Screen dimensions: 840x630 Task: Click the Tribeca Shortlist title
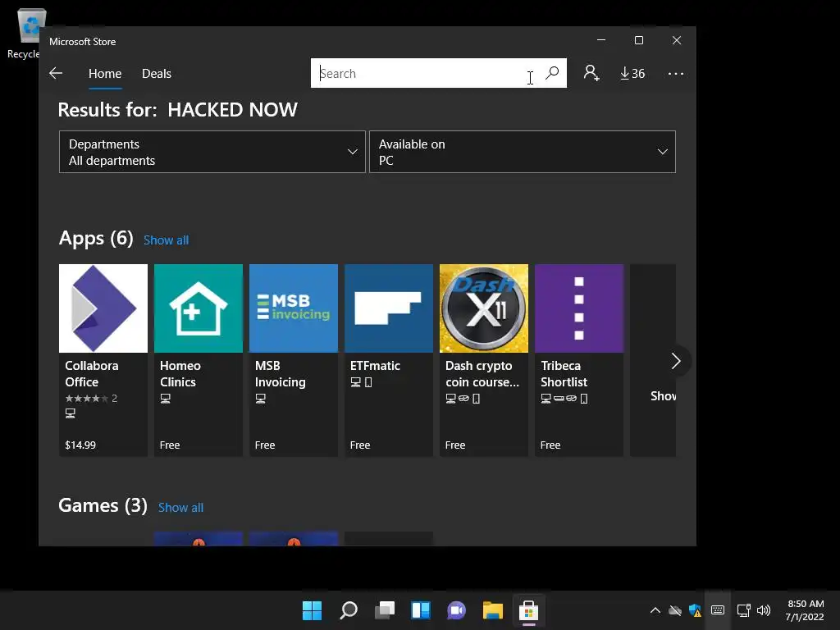(x=564, y=373)
